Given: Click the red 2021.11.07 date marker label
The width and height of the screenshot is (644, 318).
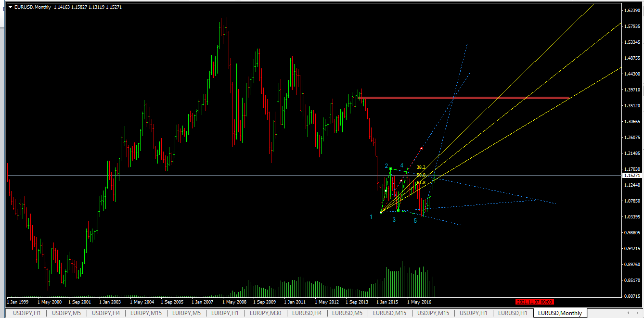Looking at the screenshot, I should coord(534,302).
